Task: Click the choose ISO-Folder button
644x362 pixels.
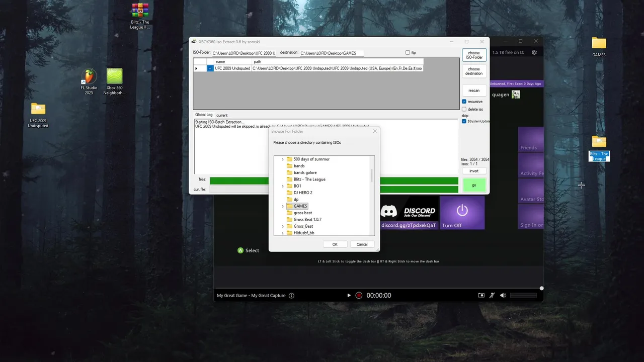Action: tap(474, 55)
